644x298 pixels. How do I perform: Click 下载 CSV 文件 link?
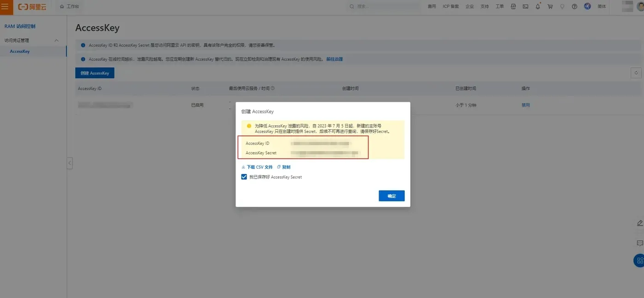257,167
